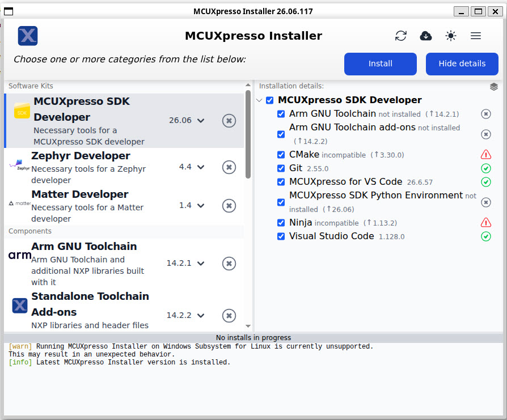Click the CMake incompatible warning icon
This screenshot has width=507, height=420.
pos(485,155)
